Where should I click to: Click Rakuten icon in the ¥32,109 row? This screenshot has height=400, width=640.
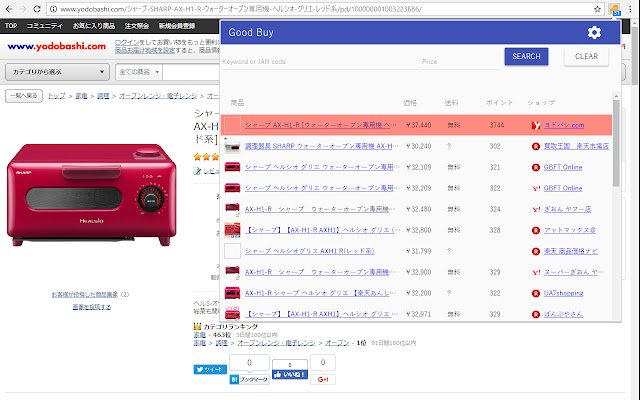point(536,167)
